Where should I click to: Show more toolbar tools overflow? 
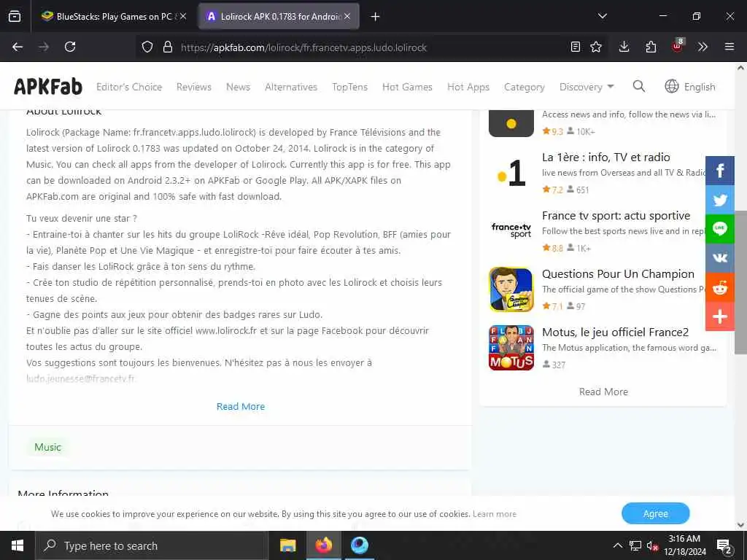[x=703, y=47]
